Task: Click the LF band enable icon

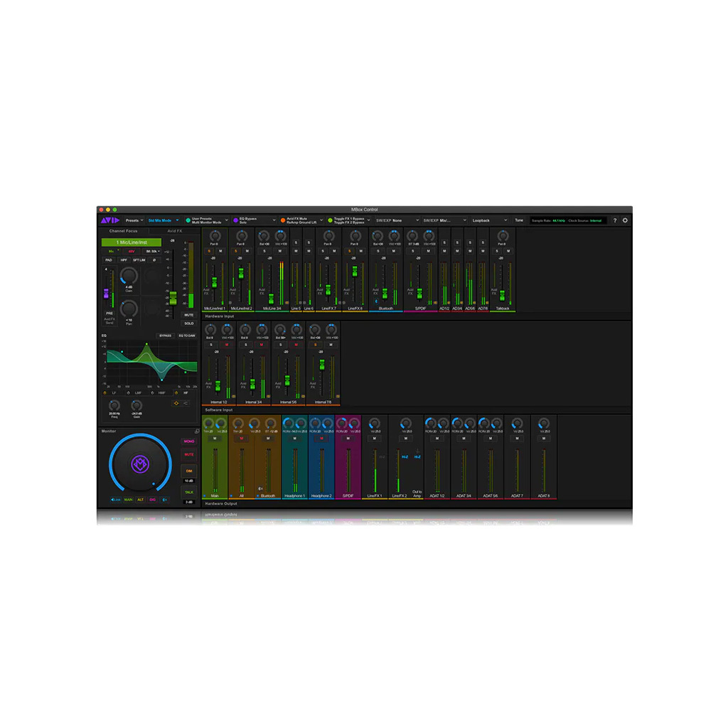Action: 105,392
